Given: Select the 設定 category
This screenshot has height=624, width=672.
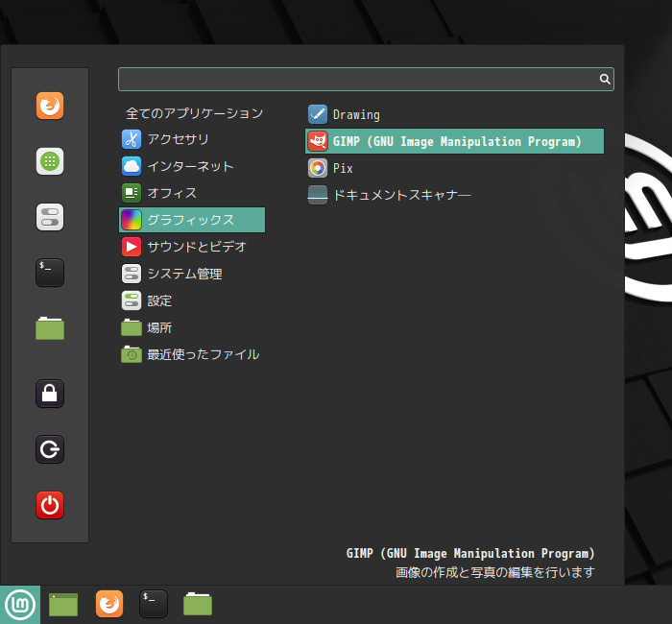Looking at the screenshot, I should click(192, 300).
